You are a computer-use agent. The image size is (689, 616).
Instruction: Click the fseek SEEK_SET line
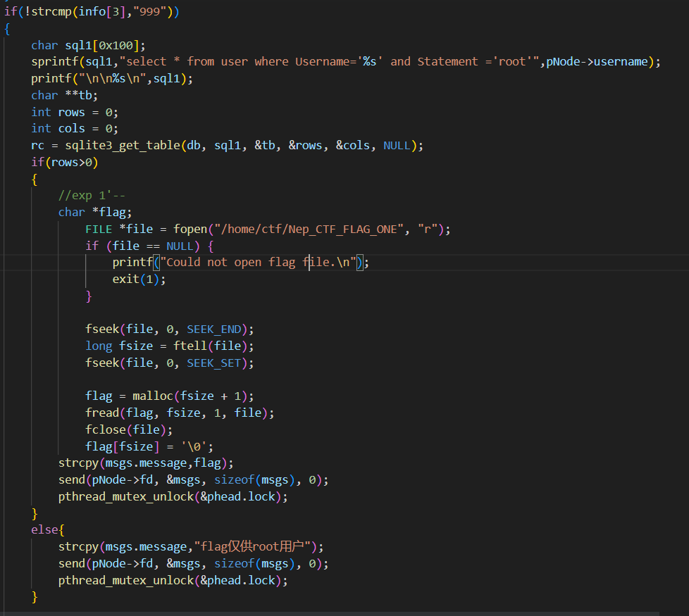point(170,363)
